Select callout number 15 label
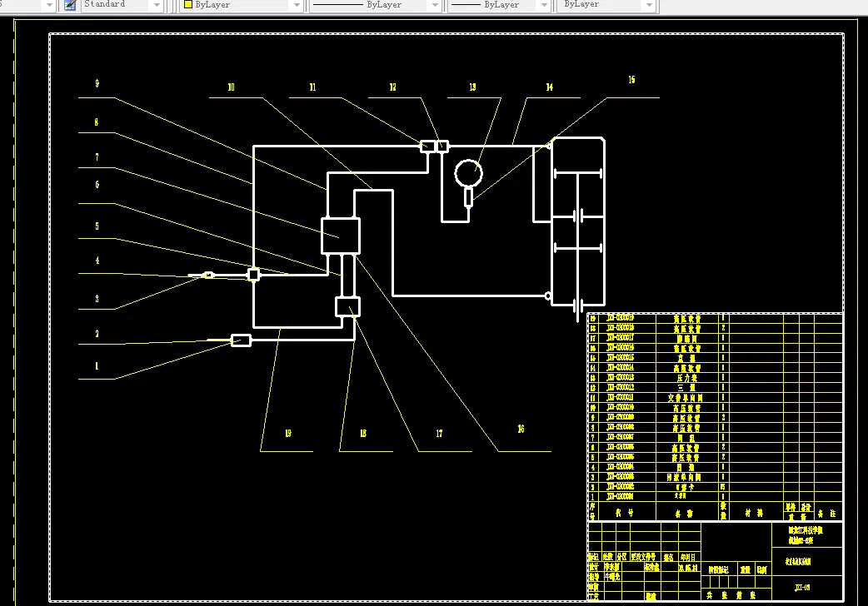 [x=631, y=80]
